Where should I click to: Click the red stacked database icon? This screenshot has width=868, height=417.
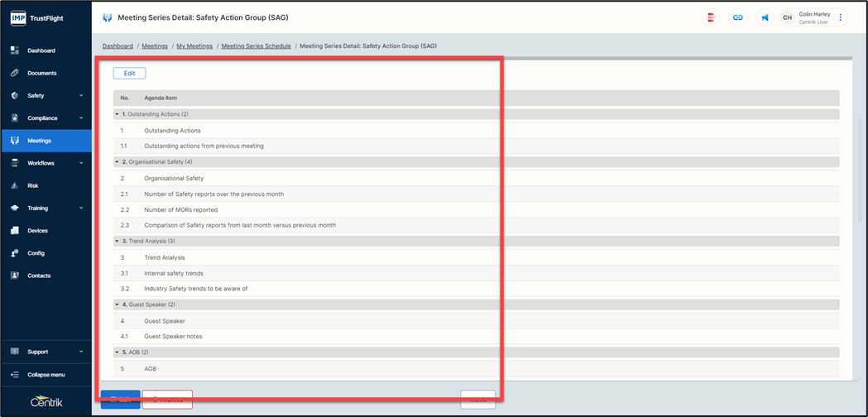(711, 17)
